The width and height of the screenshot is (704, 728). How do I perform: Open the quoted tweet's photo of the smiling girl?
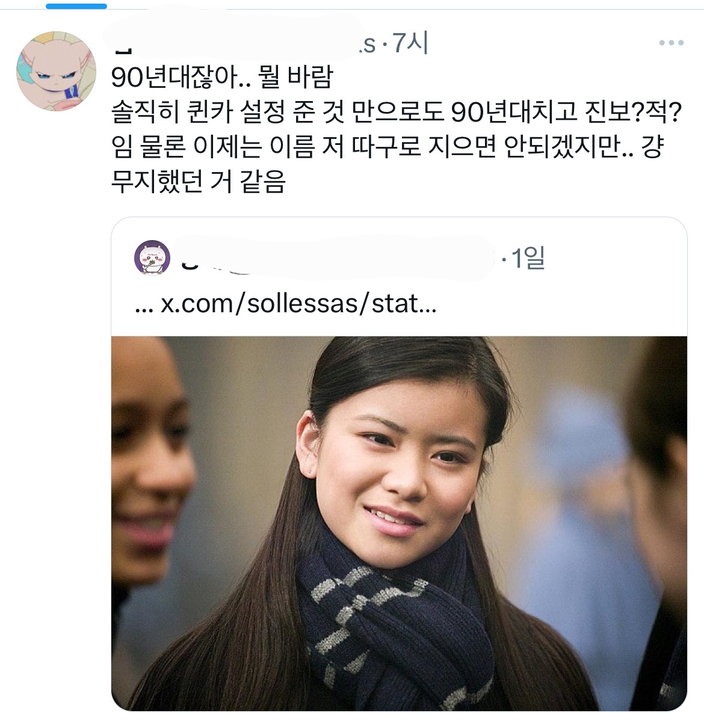[399, 523]
